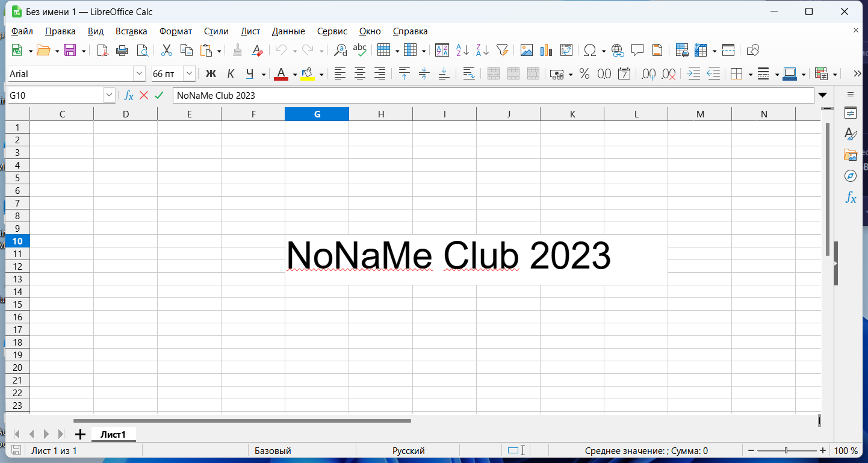
Task: Add a decimal place
Action: tap(648, 74)
